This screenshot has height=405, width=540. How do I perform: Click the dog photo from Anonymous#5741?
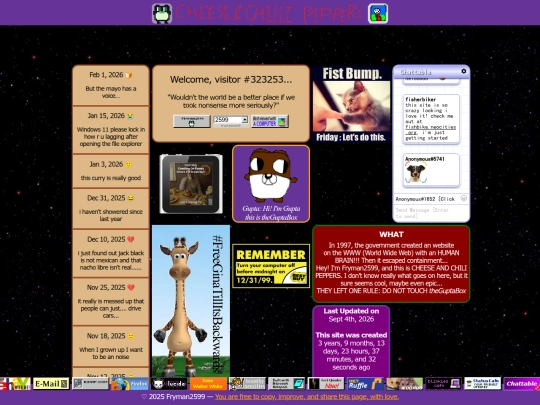[x=415, y=173]
